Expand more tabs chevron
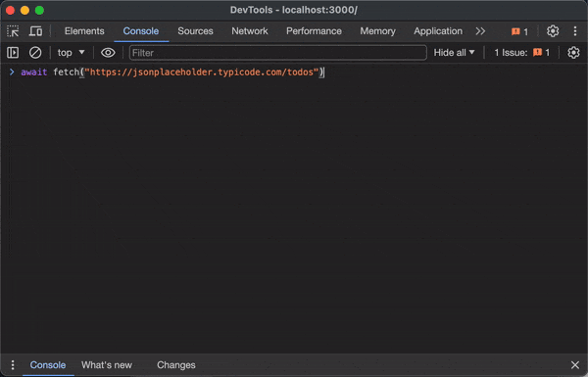The height and width of the screenshot is (377, 588). coord(480,31)
